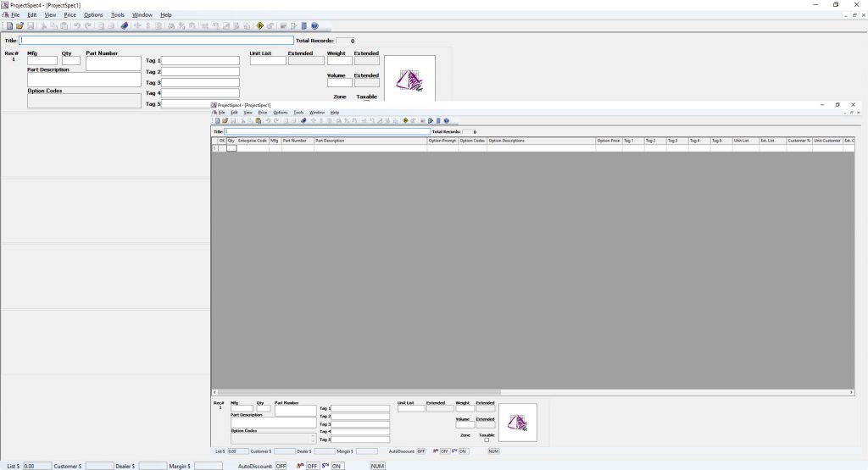Click the Title field in front window
868x470 pixels.
(328, 131)
